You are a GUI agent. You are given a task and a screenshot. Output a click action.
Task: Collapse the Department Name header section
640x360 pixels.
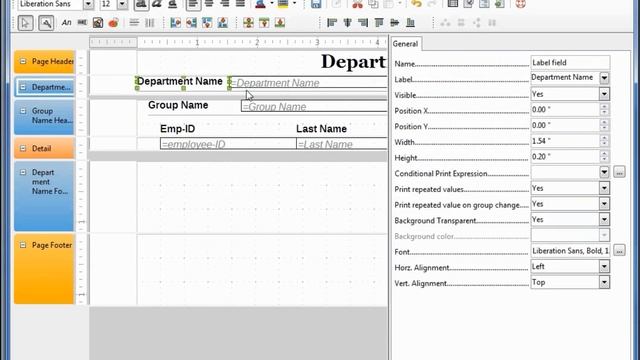23,87
